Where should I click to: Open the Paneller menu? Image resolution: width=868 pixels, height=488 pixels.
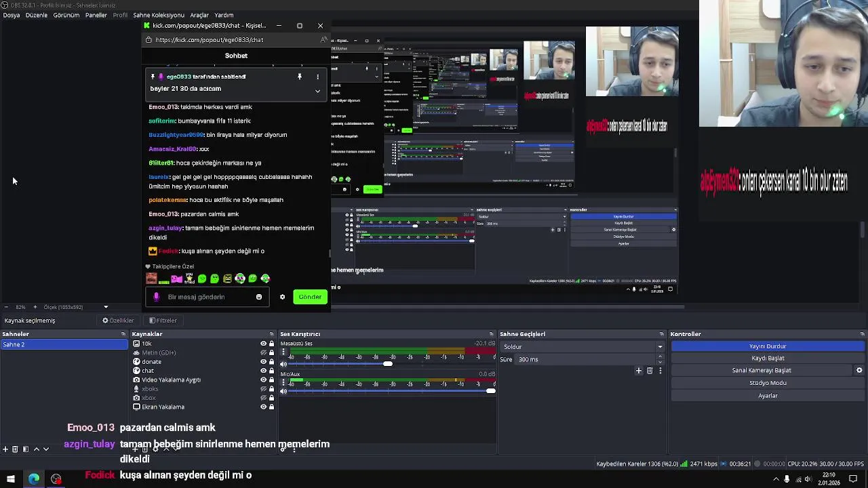[96, 15]
